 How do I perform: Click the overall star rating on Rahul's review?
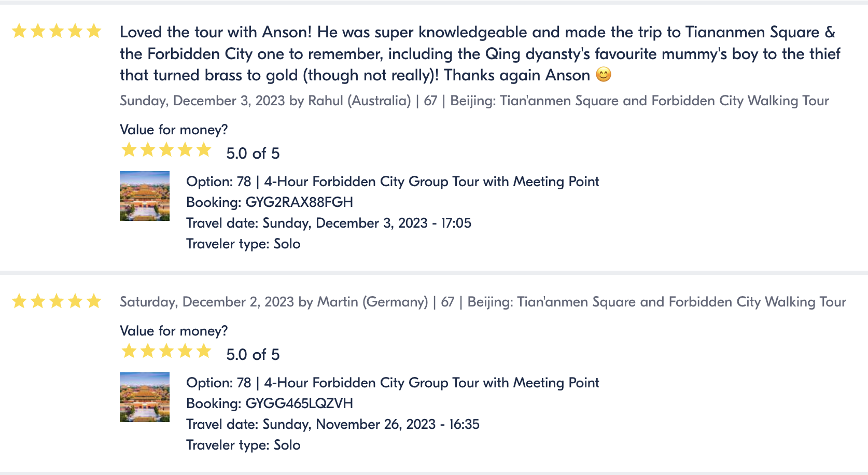[57, 31]
